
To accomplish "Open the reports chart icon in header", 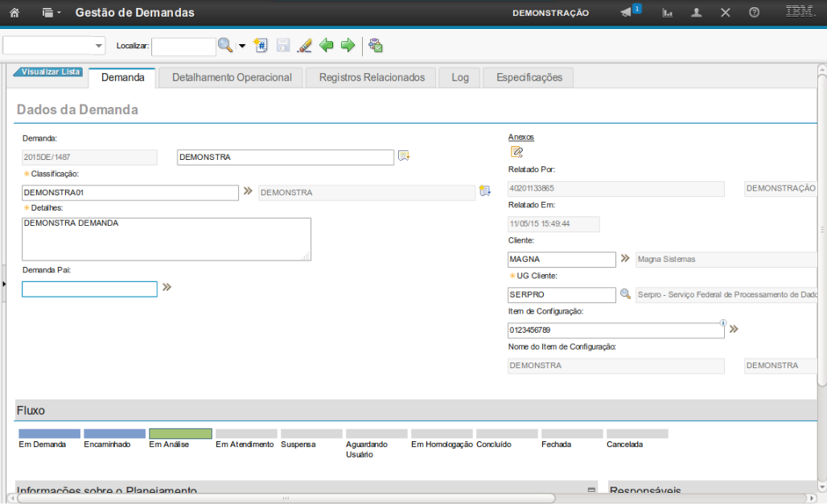I will [x=668, y=13].
